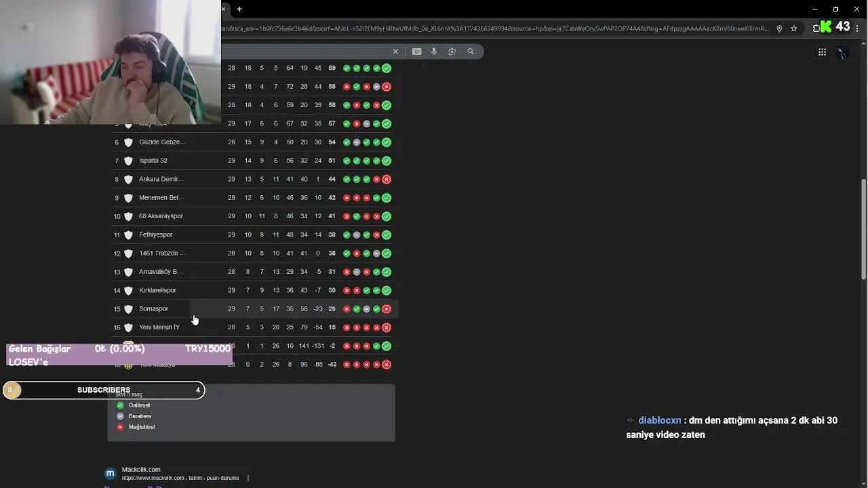Click the Arnavutköy team shield icon

pyautogui.click(x=128, y=272)
